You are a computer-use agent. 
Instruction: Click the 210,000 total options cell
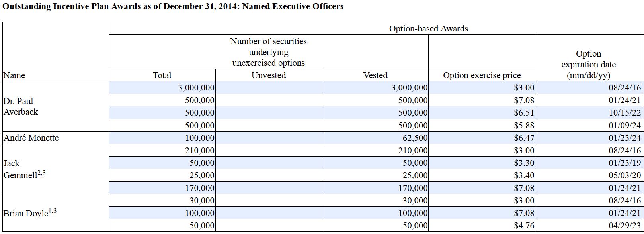(x=199, y=151)
